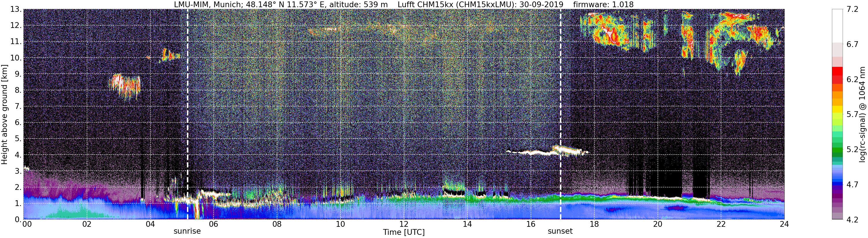Click the x-axis tick label '24'

pos(784,224)
